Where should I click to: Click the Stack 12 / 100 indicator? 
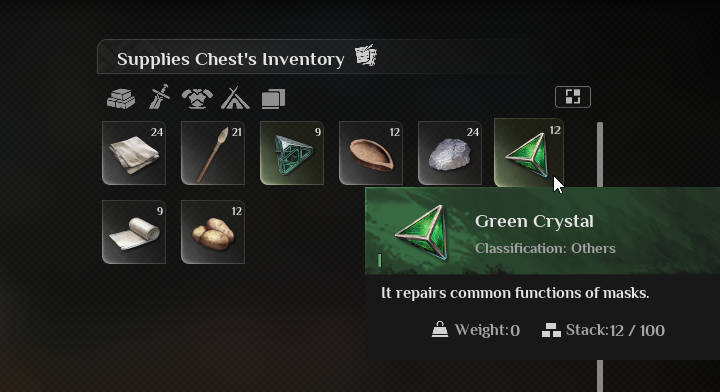[603, 330]
